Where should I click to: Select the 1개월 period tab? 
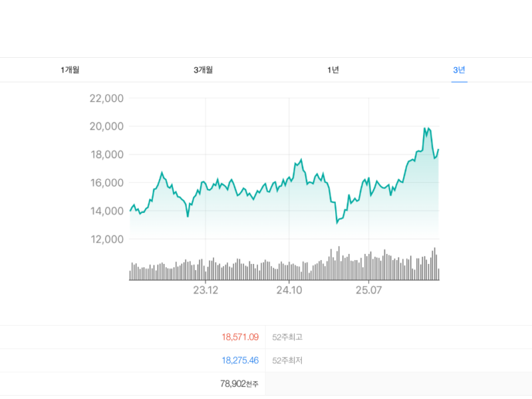click(70, 70)
